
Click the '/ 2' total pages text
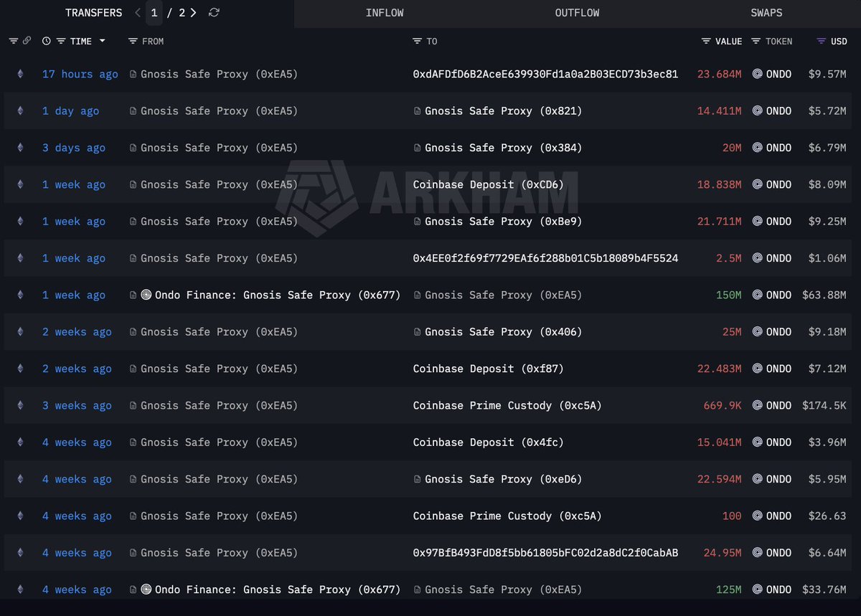[177, 13]
